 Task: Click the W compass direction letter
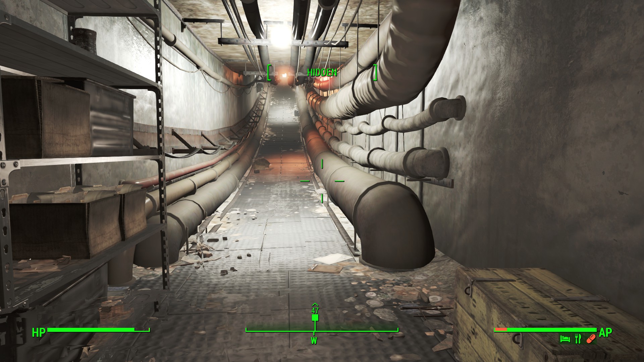314,341
